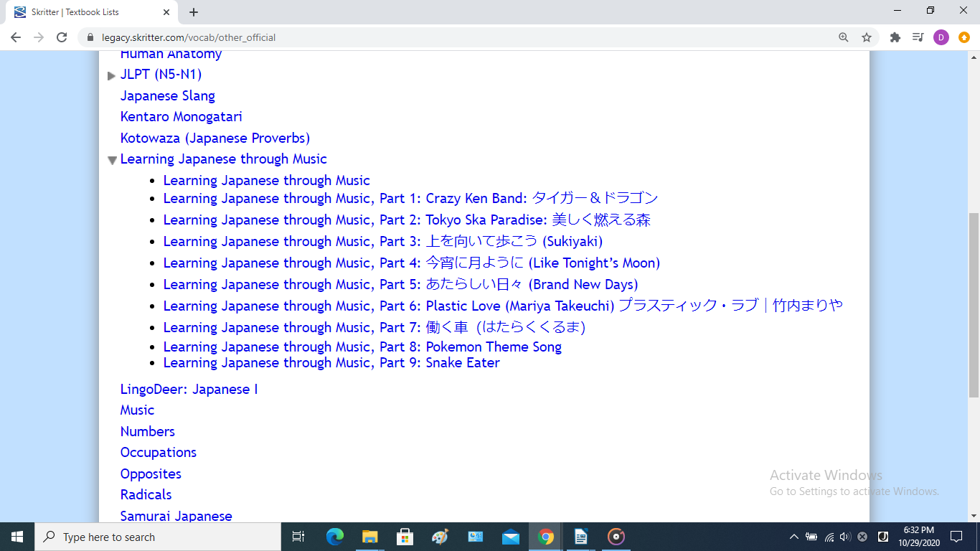Open Kentaro Monogatari link
The width and height of the screenshot is (980, 551).
(x=182, y=116)
